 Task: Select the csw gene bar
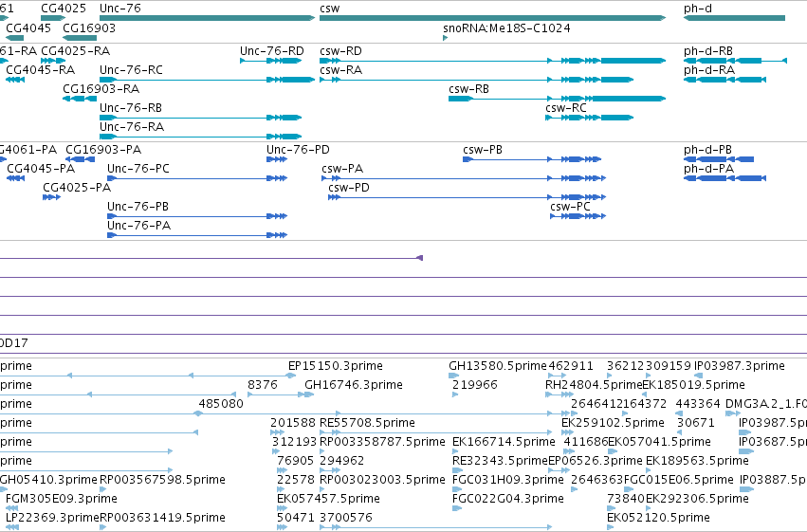point(492,18)
